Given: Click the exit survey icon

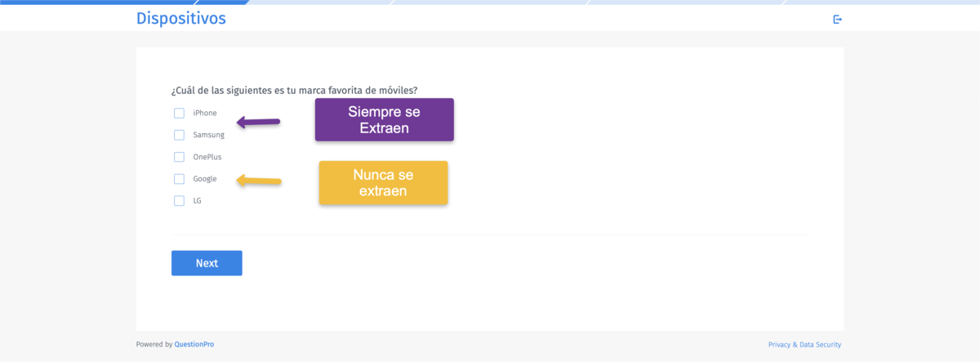Looking at the screenshot, I should point(837,19).
